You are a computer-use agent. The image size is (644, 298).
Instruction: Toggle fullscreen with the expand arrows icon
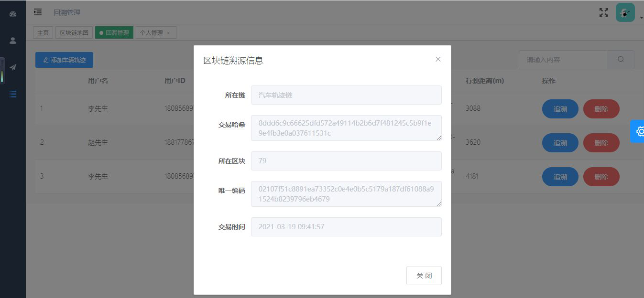click(603, 12)
